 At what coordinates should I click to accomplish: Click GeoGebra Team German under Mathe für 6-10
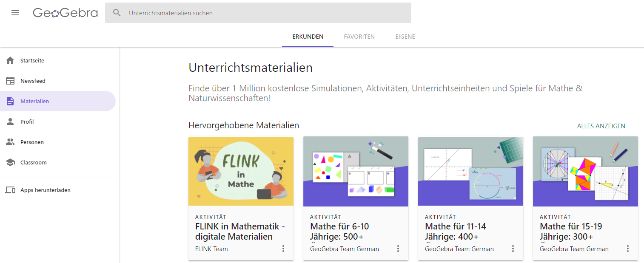pyautogui.click(x=345, y=249)
